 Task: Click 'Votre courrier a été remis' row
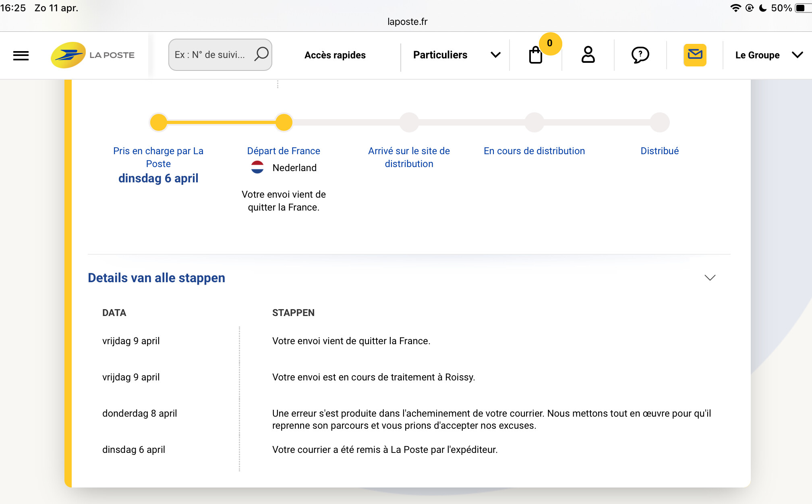385,450
